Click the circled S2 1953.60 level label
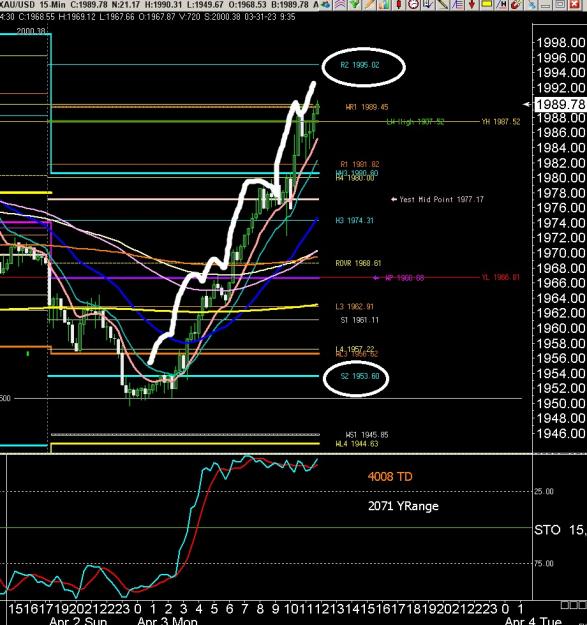Image resolution: width=587 pixels, height=625 pixels. (360, 376)
